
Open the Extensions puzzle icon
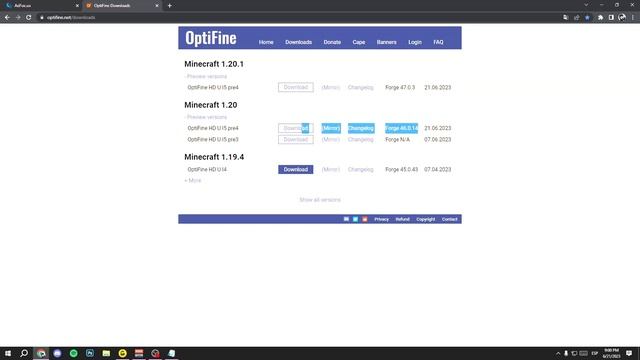tap(600, 18)
